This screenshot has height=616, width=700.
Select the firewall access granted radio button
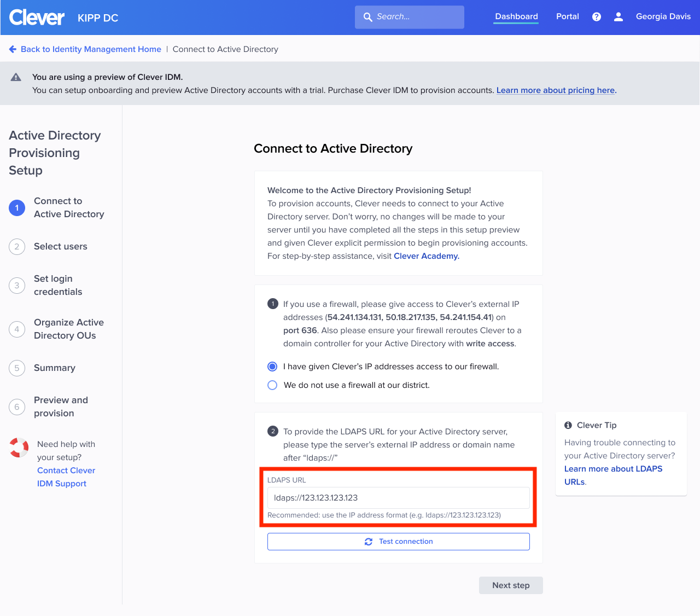(x=272, y=366)
